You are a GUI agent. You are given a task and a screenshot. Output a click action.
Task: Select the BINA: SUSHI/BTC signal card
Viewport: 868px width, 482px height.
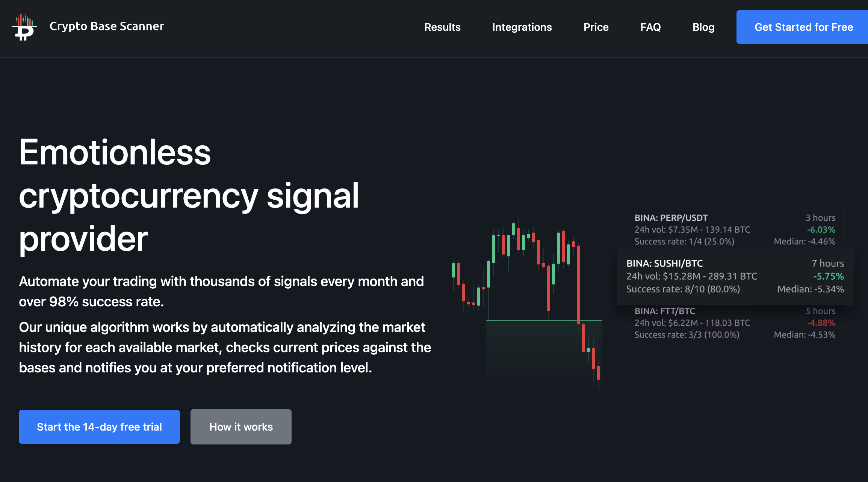click(x=735, y=276)
